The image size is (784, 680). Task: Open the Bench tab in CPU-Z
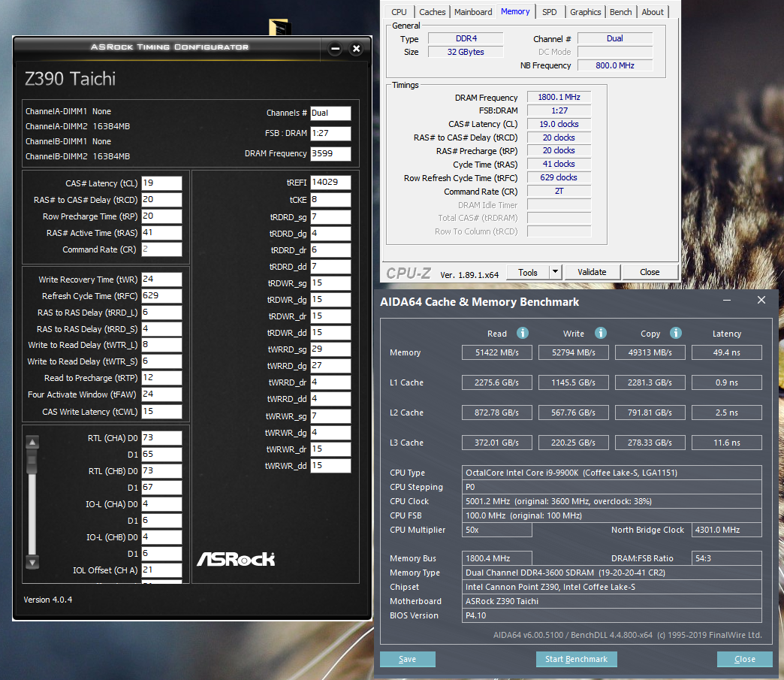[621, 12]
